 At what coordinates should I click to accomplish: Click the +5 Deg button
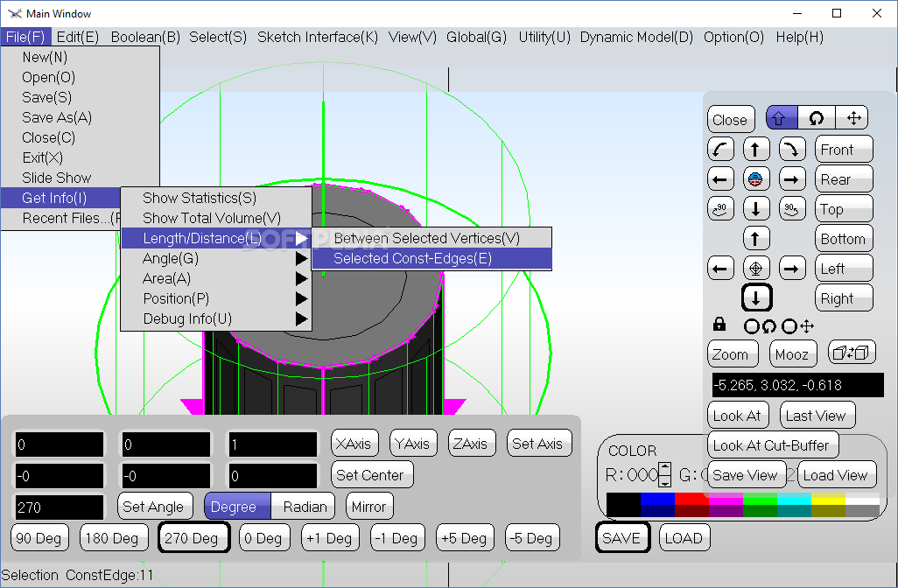click(464, 537)
